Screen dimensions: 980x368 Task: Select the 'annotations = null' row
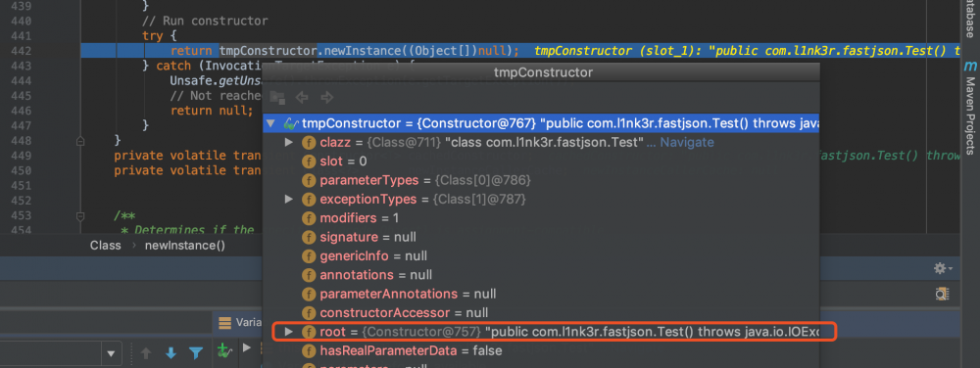coord(541,275)
